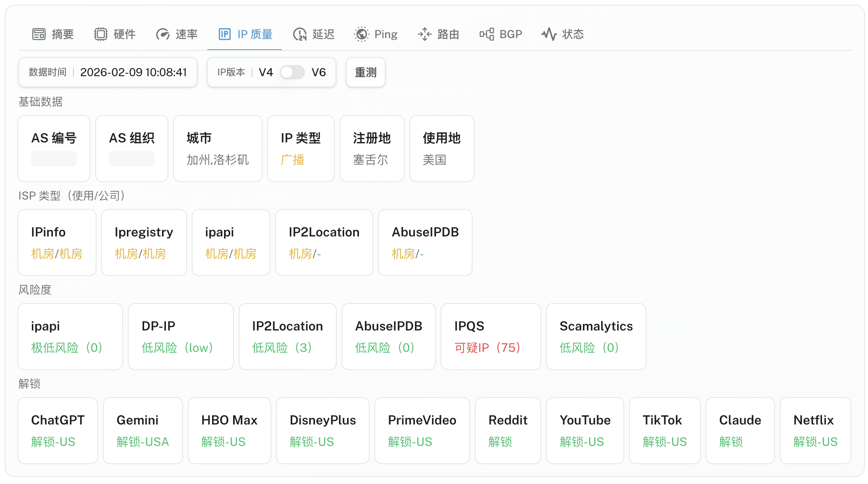The image size is (868, 484).
Task: Click the data time 2026-02-09 field
Action: tap(133, 72)
